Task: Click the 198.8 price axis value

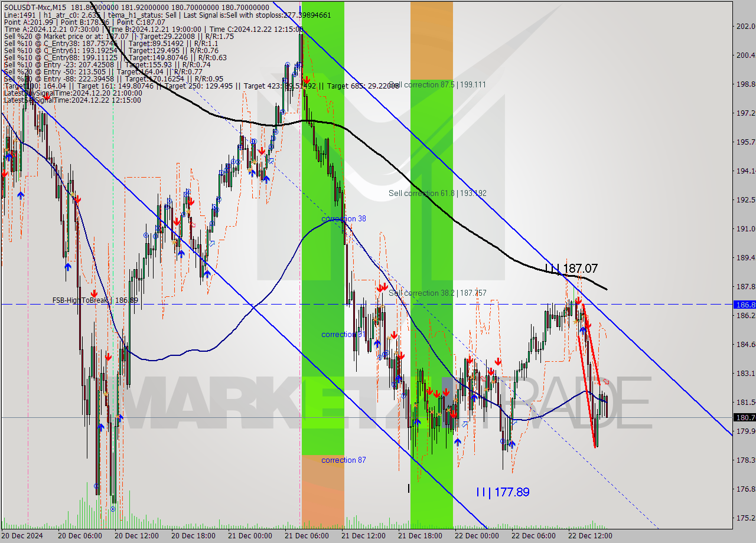Action: (746, 84)
